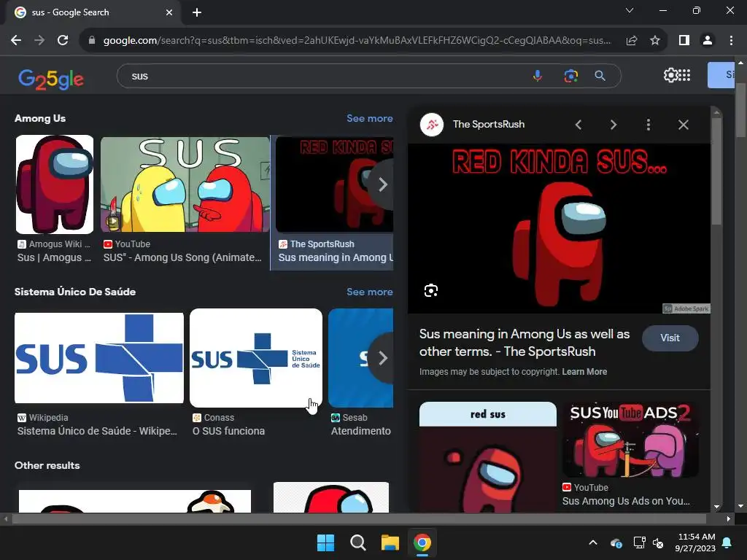747x560 pixels.
Task: Open the red sus related image
Action: (x=488, y=457)
